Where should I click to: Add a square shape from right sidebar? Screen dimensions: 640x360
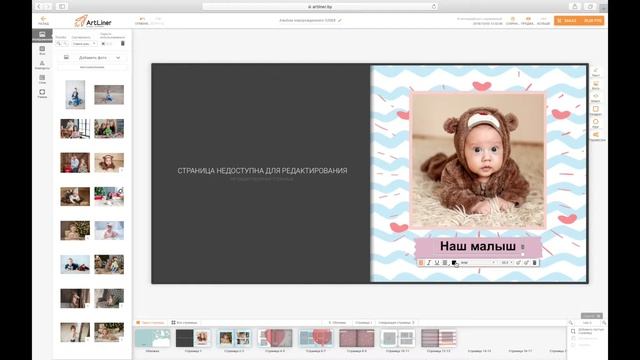tap(596, 111)
